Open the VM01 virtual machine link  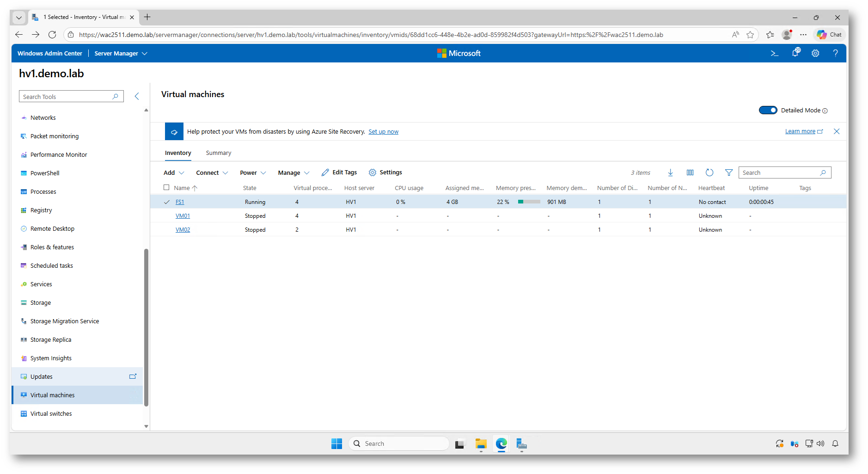point(183,216)
